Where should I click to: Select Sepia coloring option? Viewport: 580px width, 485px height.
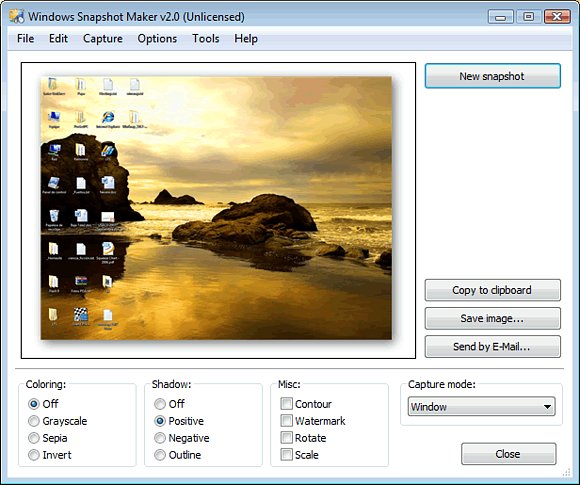[34, 438]
